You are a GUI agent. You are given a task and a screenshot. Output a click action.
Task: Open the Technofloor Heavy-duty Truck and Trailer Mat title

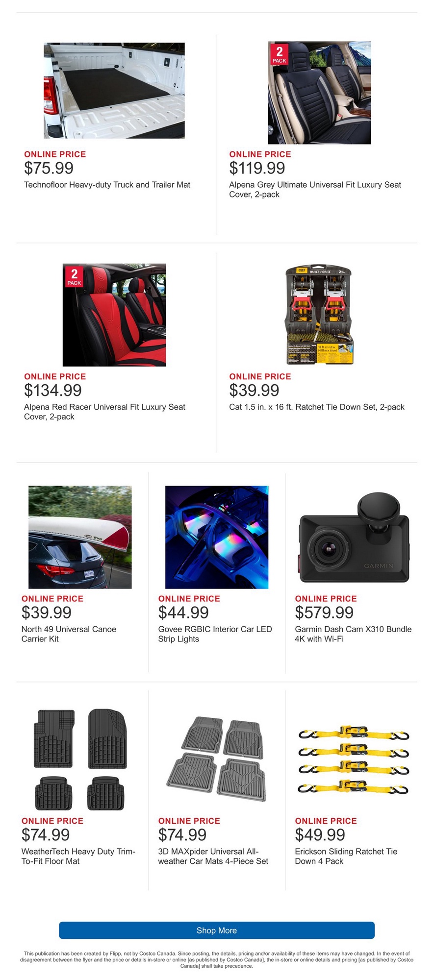(x=107, y=185)
